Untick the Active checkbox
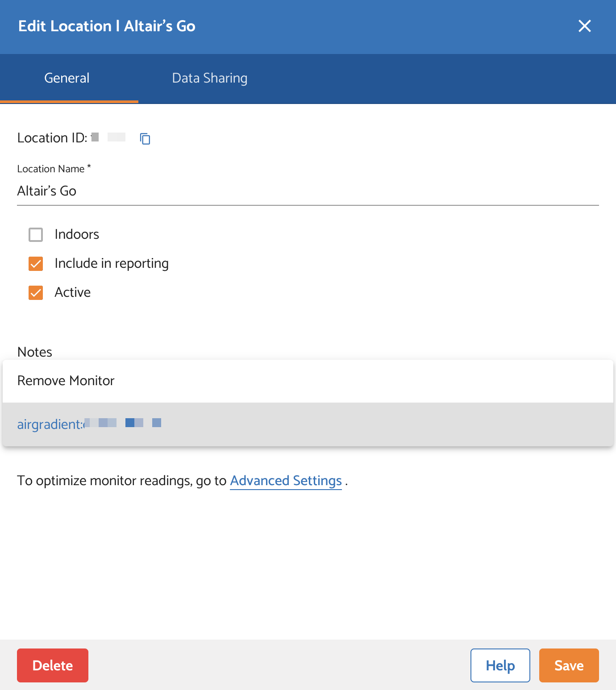This screenshot has width=616, height=690. click(36, 293)
